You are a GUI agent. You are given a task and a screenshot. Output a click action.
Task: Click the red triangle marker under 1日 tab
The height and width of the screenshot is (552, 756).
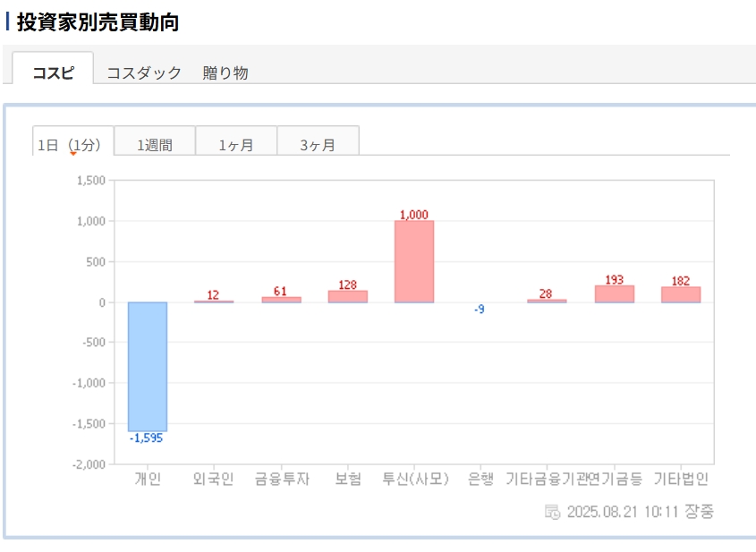(x=73, y=154)
